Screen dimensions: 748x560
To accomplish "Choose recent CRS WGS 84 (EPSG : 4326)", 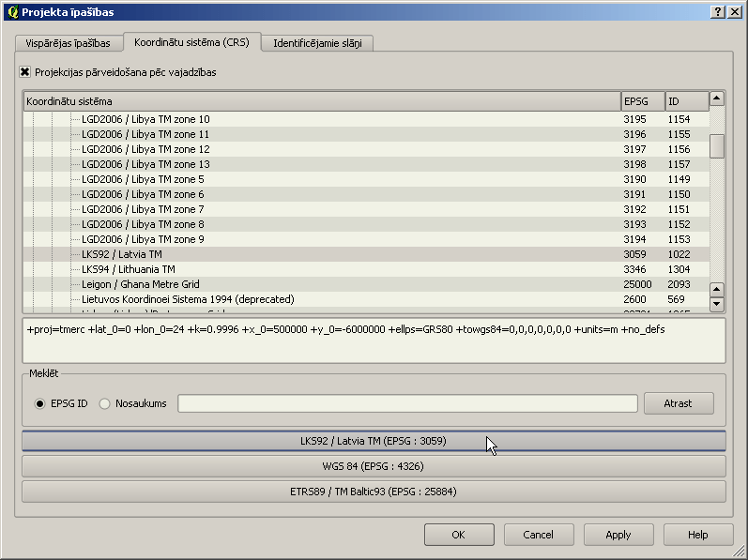I will point(374,466).
